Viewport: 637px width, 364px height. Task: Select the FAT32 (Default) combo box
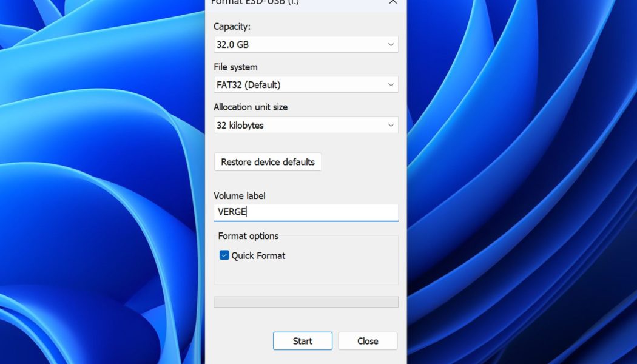click(306, 84)
